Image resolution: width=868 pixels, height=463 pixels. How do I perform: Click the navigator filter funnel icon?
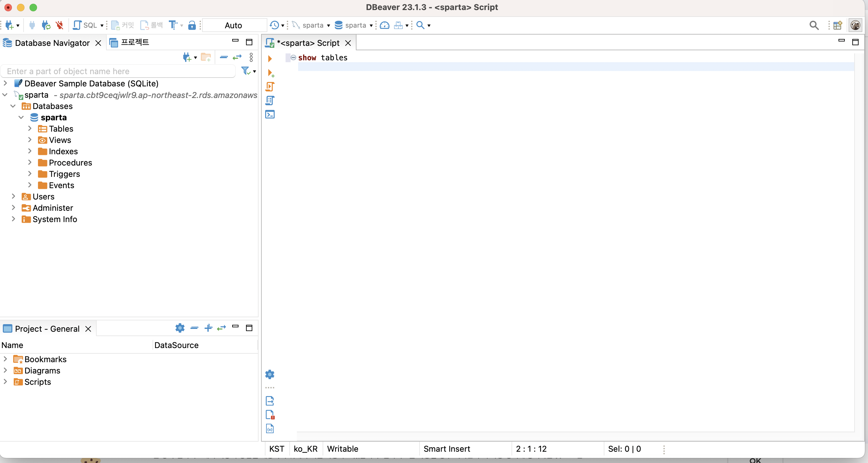(x=245, y=71)
